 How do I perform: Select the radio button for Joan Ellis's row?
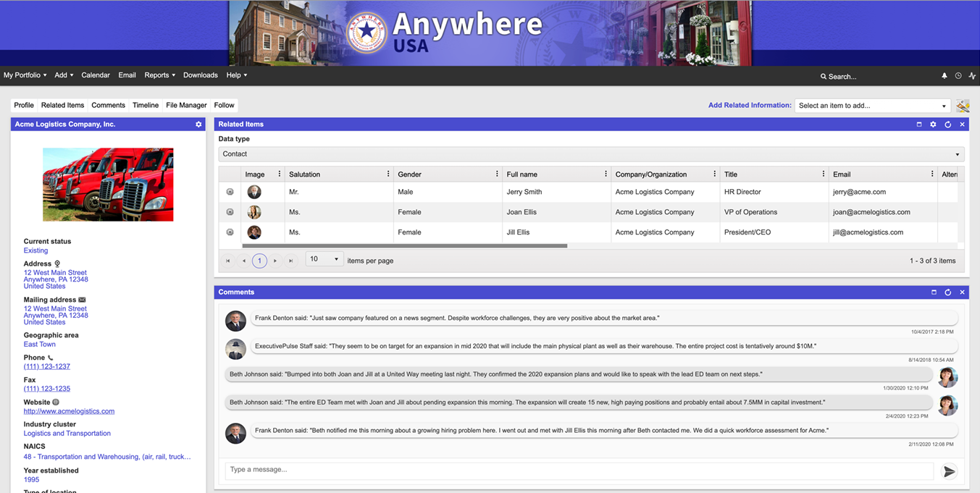230,211
